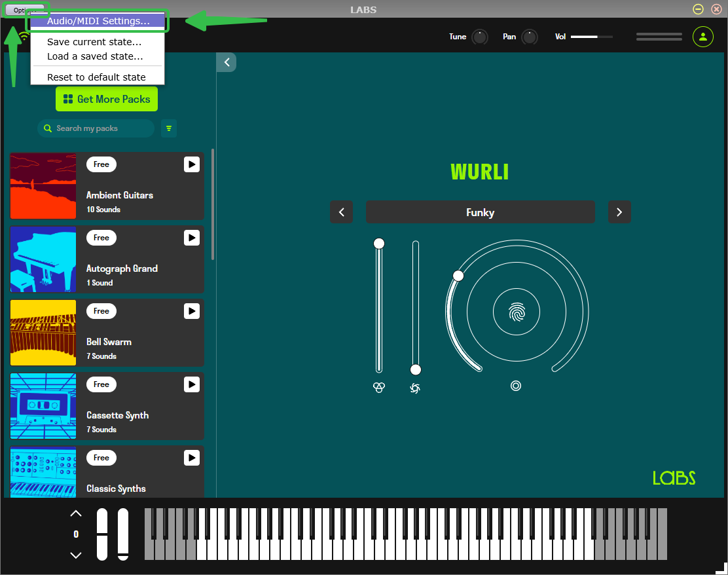Screen dimensions: 728x575
Task: Click the Free badge on Autograph Grand
Action: point(101,238)
